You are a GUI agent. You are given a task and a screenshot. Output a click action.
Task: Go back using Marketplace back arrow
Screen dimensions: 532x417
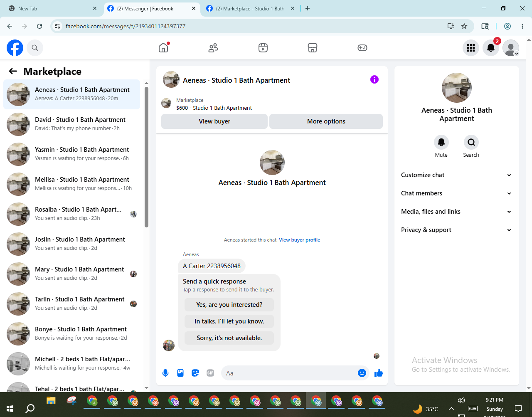[13, 71]
